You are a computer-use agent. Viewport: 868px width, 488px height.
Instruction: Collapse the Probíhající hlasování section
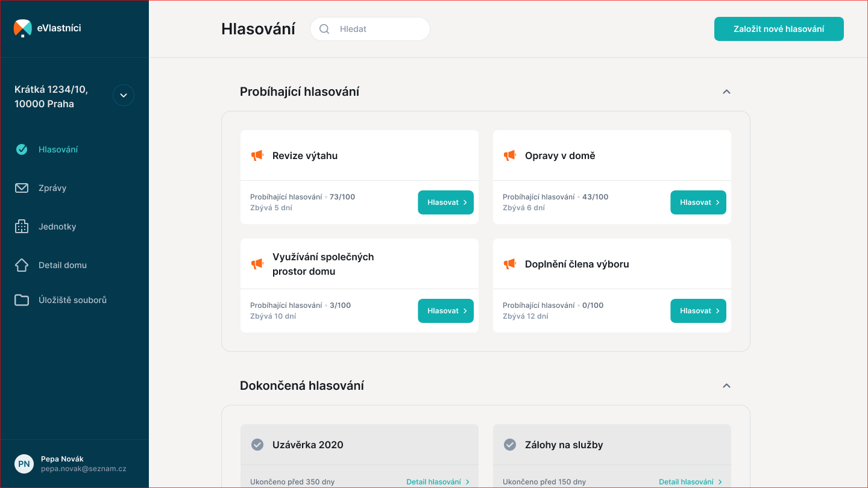pos(726,92)
